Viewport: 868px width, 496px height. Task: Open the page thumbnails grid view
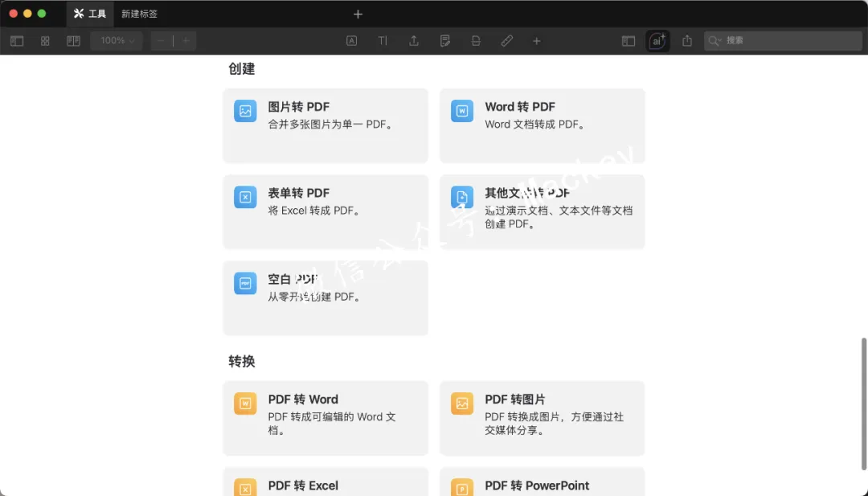45,41
